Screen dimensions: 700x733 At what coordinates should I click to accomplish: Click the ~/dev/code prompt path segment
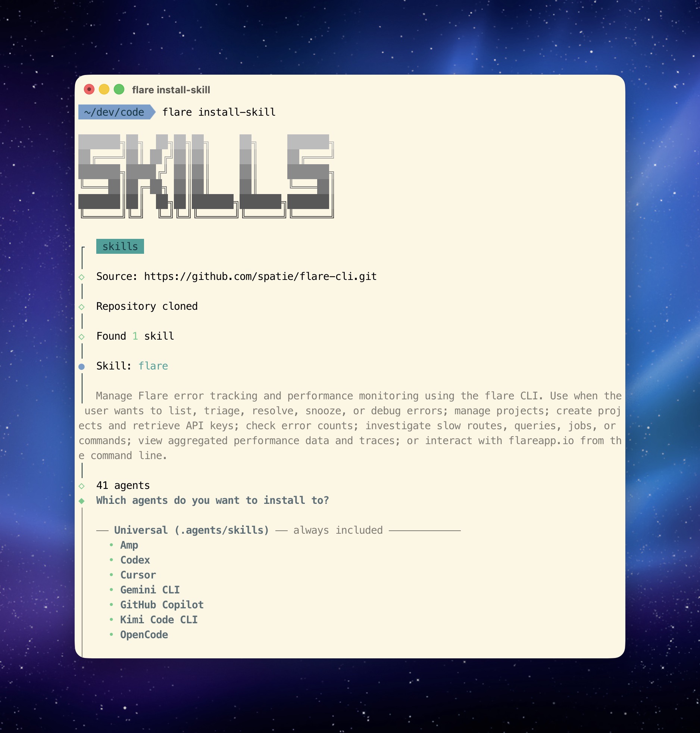click(114, 112)
